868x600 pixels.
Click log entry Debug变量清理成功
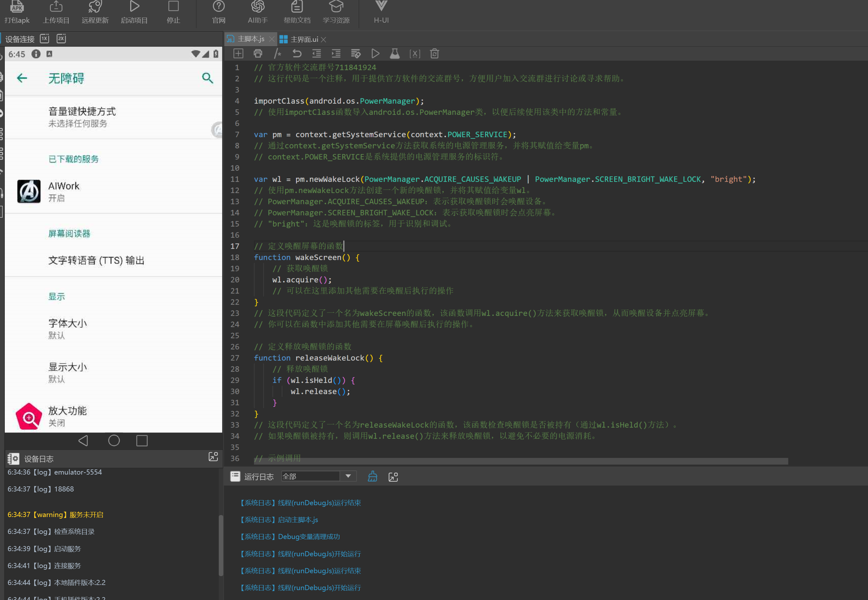click(x=290, y=536)
